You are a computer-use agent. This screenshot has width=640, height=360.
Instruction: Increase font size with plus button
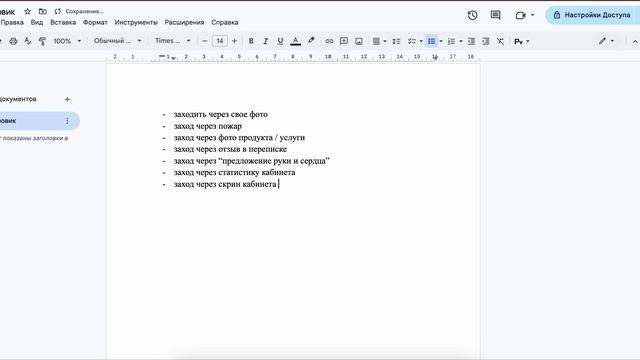(234, 41)
